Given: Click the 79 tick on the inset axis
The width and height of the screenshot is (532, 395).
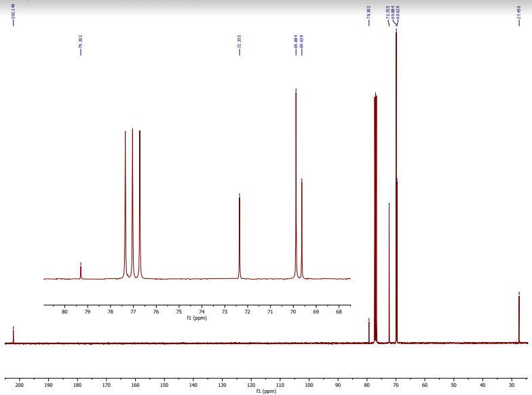Looking at the screenshot, I should tap(88, 312).
